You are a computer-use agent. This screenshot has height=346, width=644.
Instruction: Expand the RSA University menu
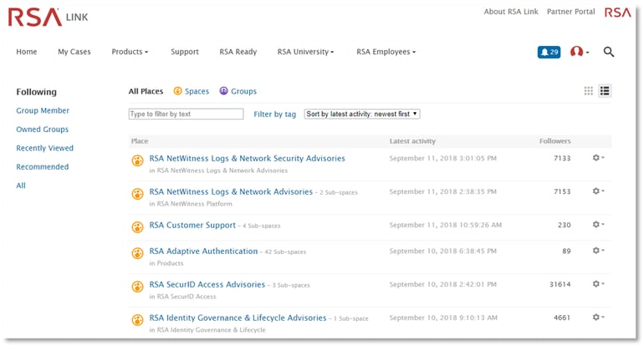click(x=305, y=52)
